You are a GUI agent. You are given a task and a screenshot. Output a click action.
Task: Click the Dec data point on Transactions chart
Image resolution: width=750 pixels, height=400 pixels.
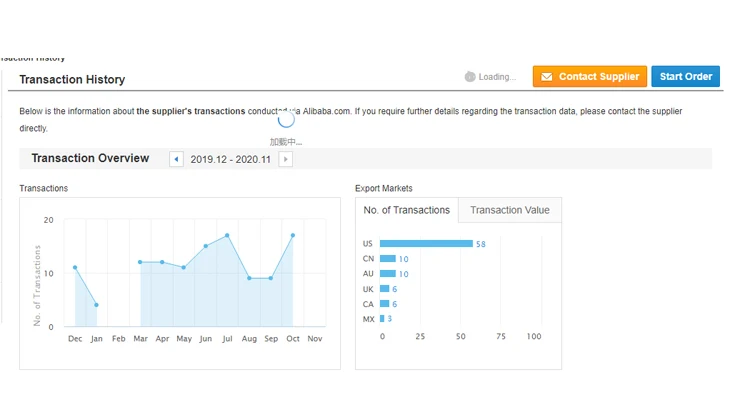[75, 267]
